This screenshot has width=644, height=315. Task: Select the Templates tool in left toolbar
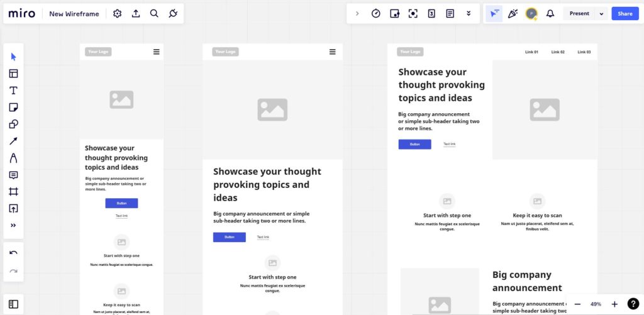pos(14,74)
